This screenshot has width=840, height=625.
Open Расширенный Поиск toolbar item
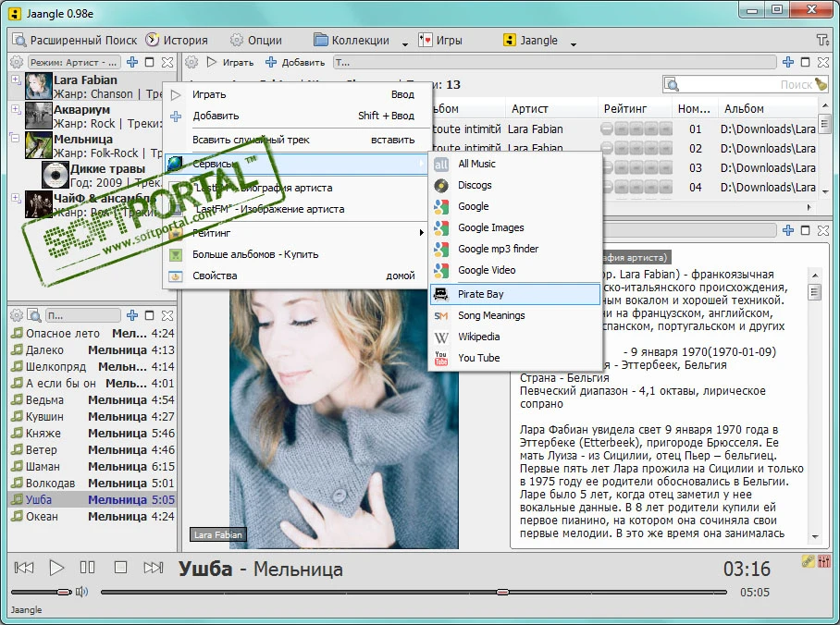pyautogui.click(x=75, y=40)
